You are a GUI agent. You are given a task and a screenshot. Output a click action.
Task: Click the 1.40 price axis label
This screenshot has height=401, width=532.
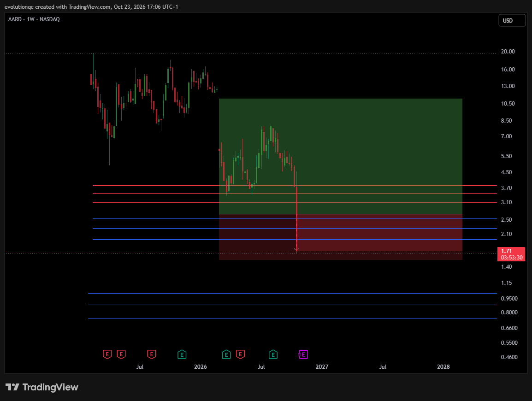point(506,267)
